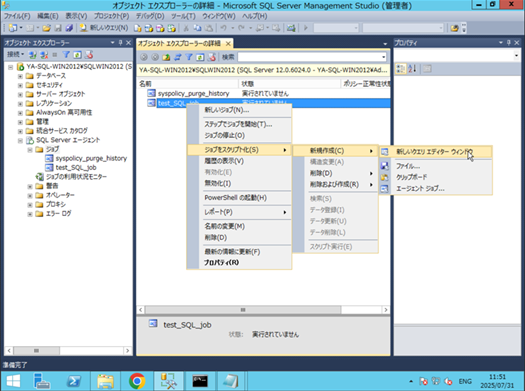
Task: Close the オブジェクト エクスプローラーの詳細 tab
Action: (x=228, y=44)
